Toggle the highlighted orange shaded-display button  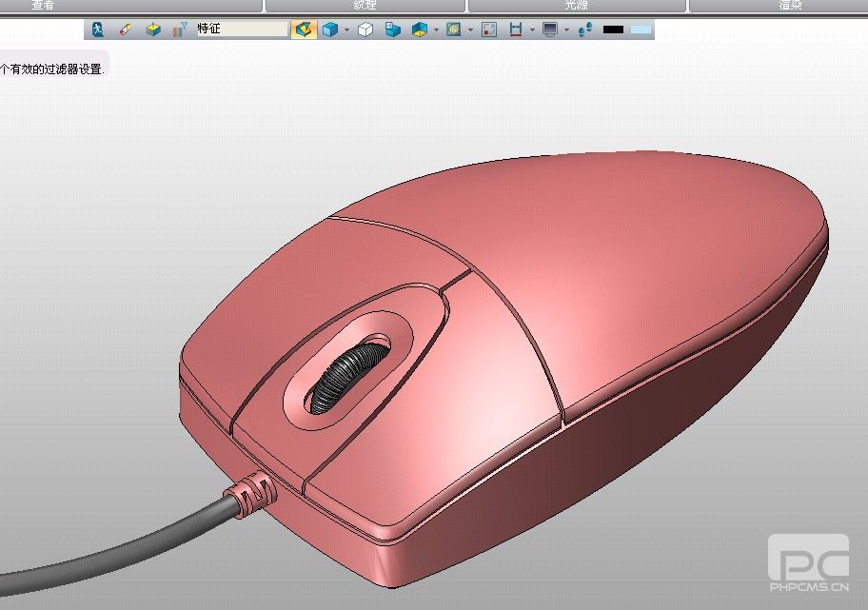click(303, 30)
